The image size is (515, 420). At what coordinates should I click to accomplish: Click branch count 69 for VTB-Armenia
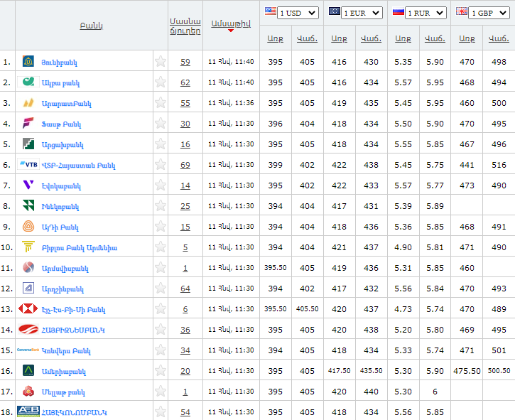[185, 165]
